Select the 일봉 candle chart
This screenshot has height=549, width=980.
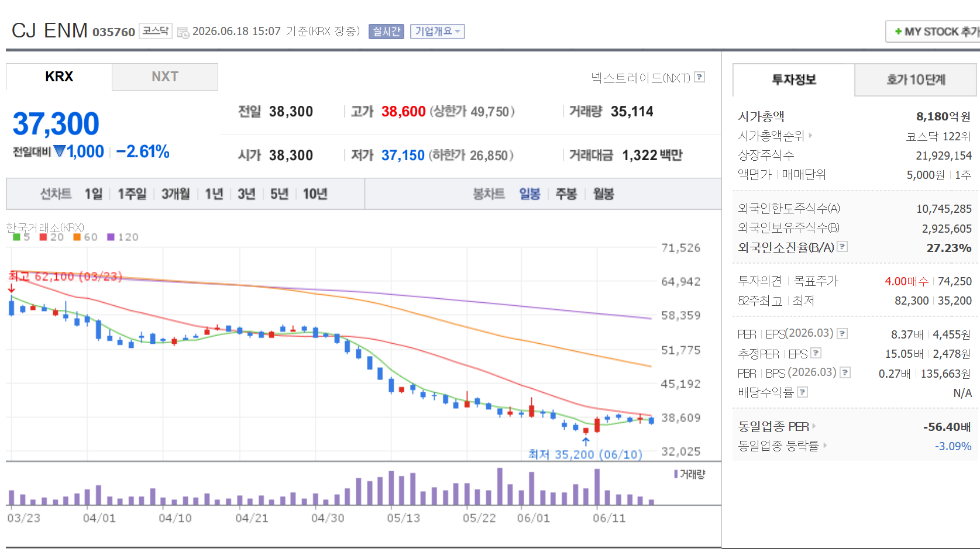pyautogui.click(x=530, y=194)
